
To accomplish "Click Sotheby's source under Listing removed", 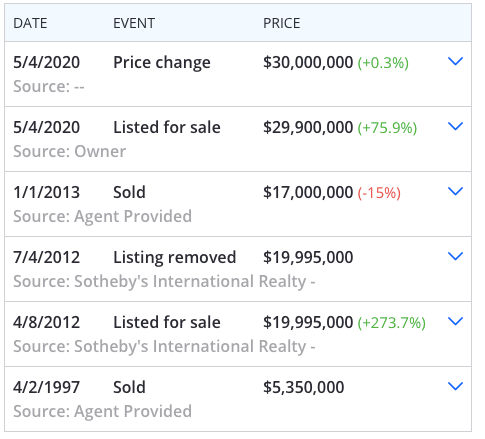I will click(164, 281).
